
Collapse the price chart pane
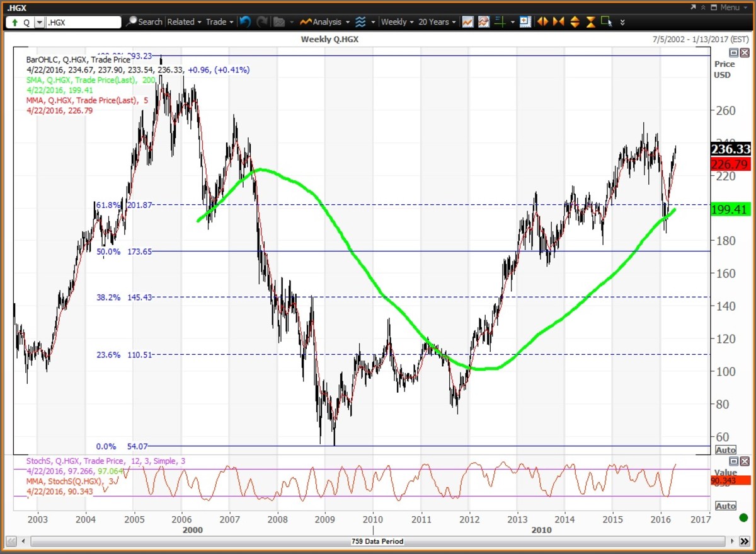click(x=733, y=53)
